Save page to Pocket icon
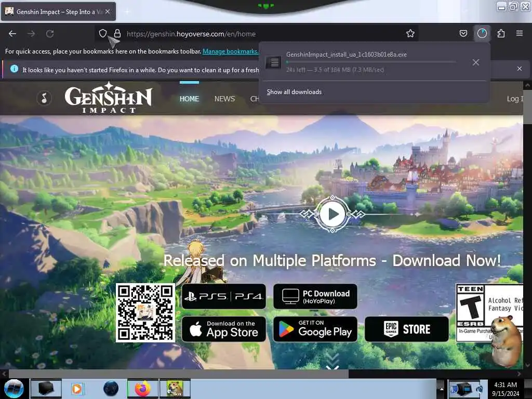 pos(463,33)
